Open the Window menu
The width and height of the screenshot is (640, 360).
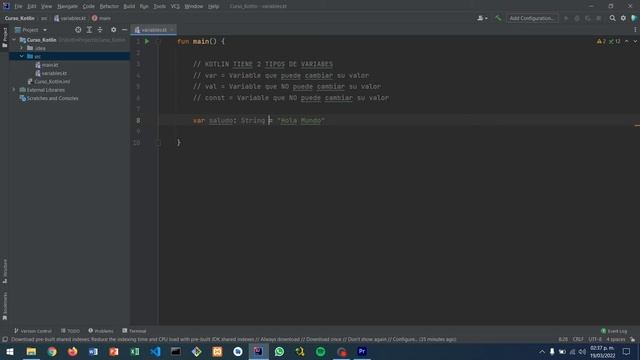193,6
